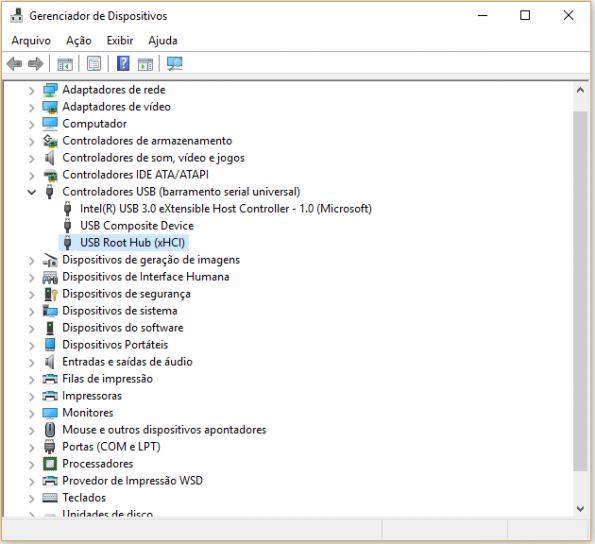Click the Dispositivos de geração de imagens icon
The width and height of the screenshot is (595, 544).
tap(50, 260)
